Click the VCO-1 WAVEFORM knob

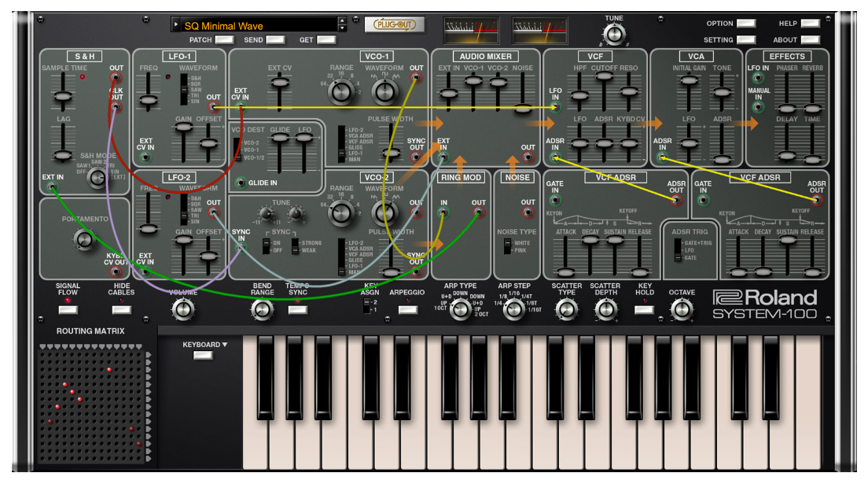coord(384,92)
